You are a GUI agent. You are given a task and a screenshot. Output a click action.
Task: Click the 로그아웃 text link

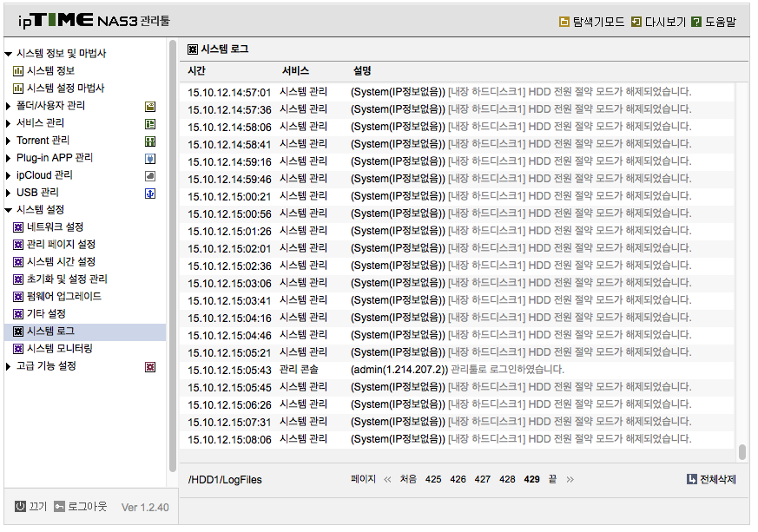pos(87,506)
